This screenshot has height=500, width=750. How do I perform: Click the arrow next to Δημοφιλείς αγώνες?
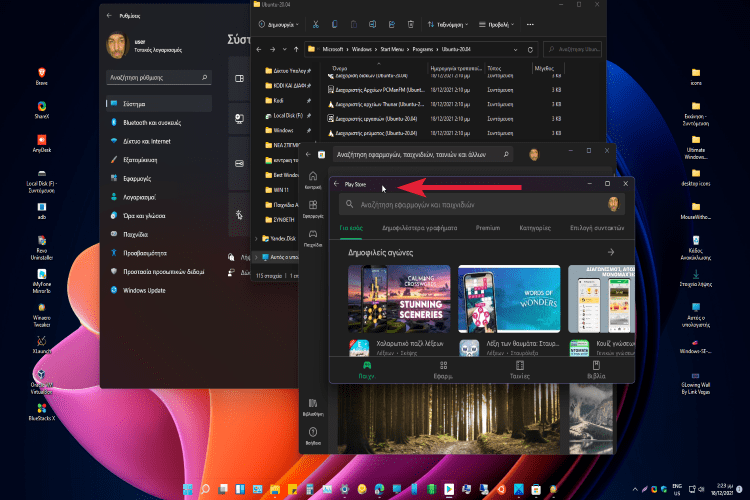point(611,252)
